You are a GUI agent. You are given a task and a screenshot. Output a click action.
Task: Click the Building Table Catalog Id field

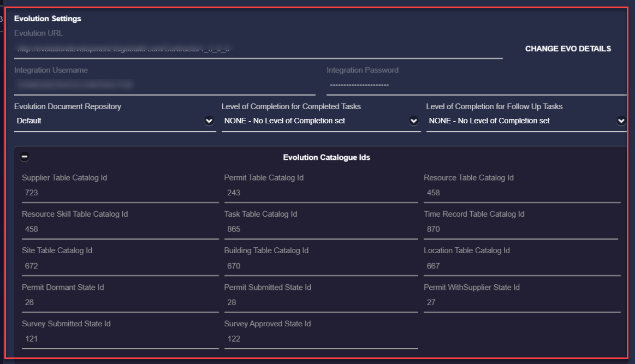[321, 266]
